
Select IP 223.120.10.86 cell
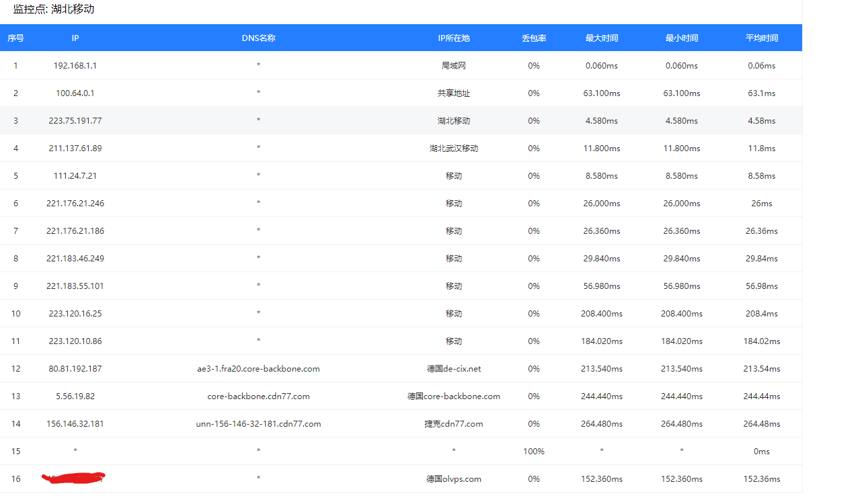coord(75,341)
